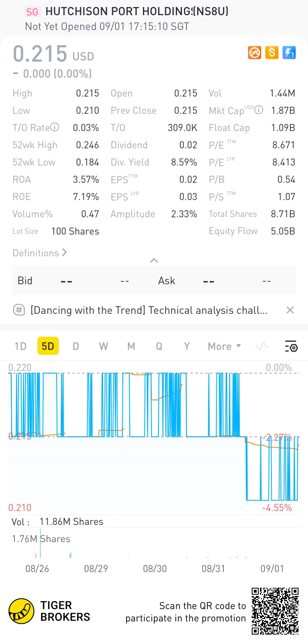Screen dimensions: 308x644
Task: Switch chart to 1D timeframe
Action: (21, 346)
